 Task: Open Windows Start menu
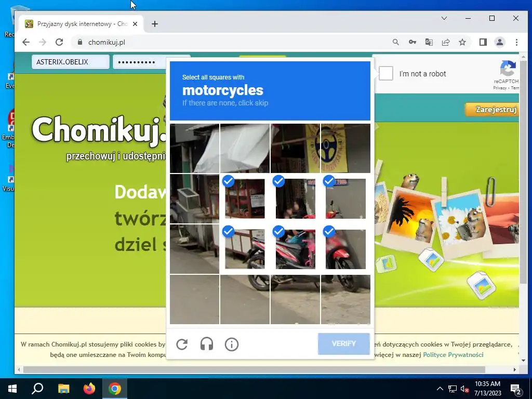click(x=12, y=389)
